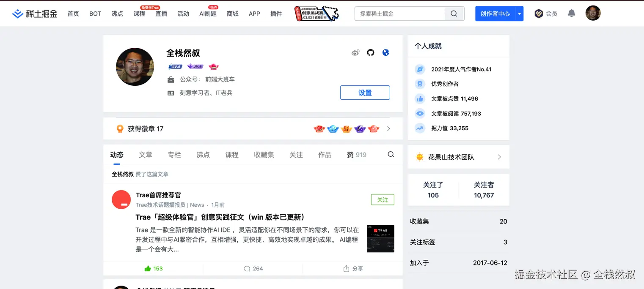The width and height of the screenshot is (644, 289).
Task: Expand the 获得徽章 row chevron
Action: click(388, 129)
